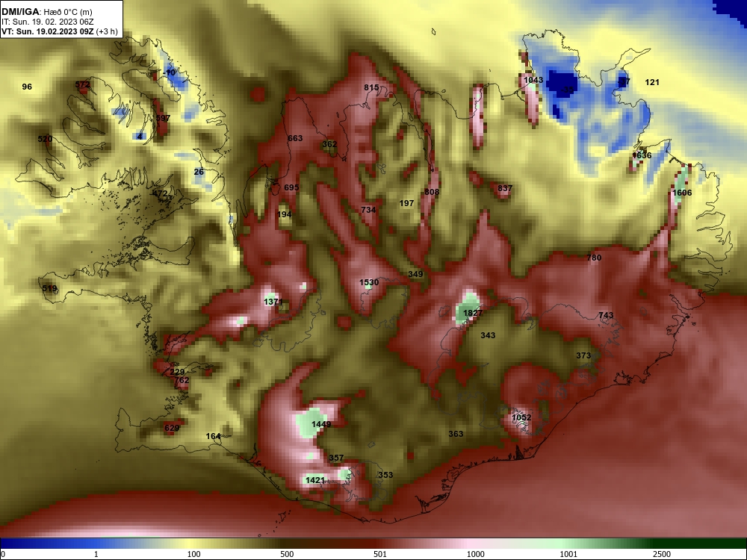Click the map value 349
The image size is (747, 560).
[416, 274]
